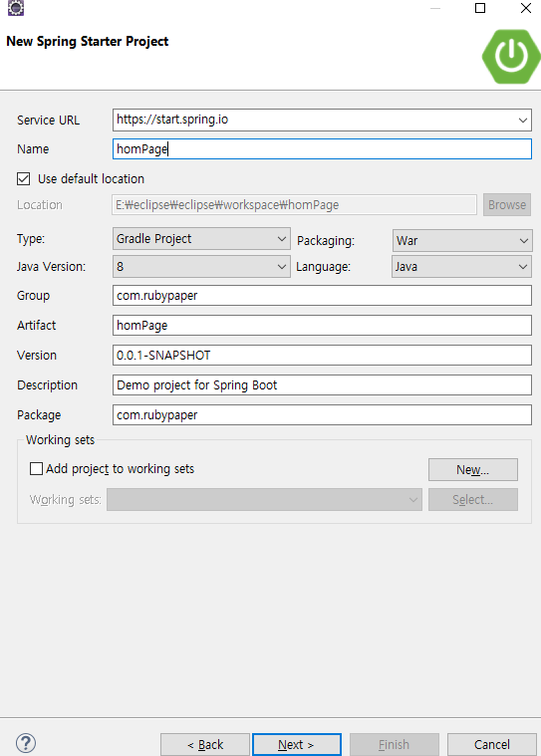Click the Eclipse window icon in title bar
541x756 pixels.
coord(15,8)
